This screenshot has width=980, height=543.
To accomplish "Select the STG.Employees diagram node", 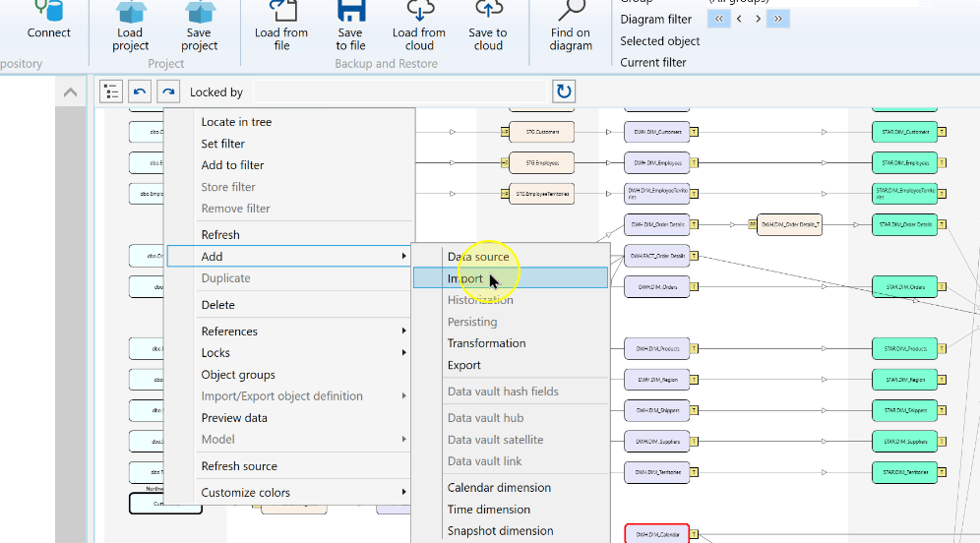I will (541, 163).
